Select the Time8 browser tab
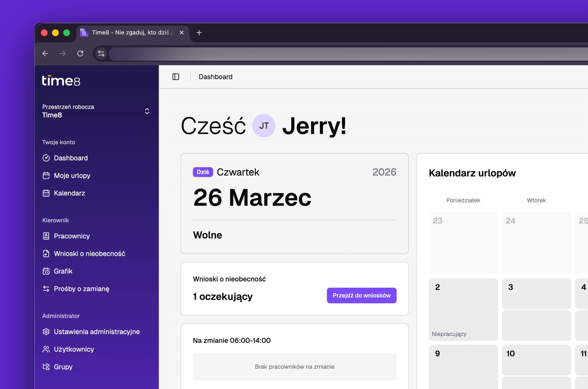The image size is (588, 389). (x=133, y=33)
